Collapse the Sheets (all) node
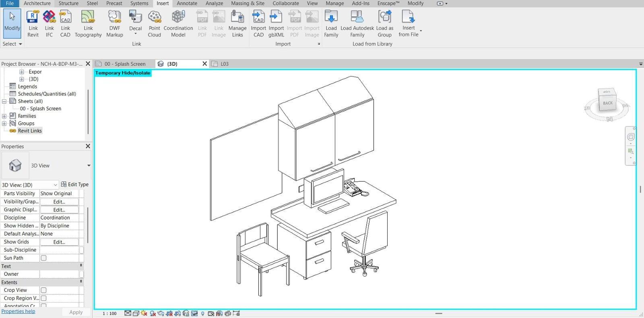This screenshot has height=318, width=644. [x=4, y=101]
